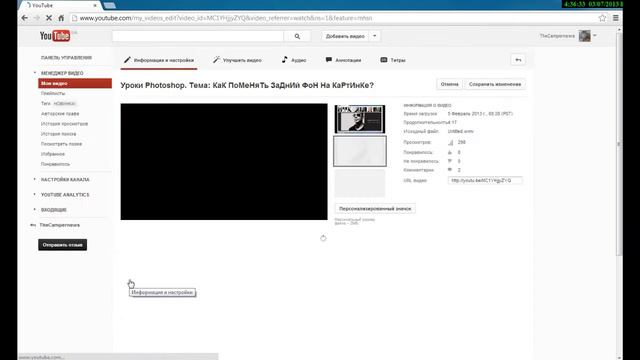The image size is (640, 360).
Task: Open the 'Добавить видео' dropdown arrow
Action: pyautogui.click(x=374, y=36)
